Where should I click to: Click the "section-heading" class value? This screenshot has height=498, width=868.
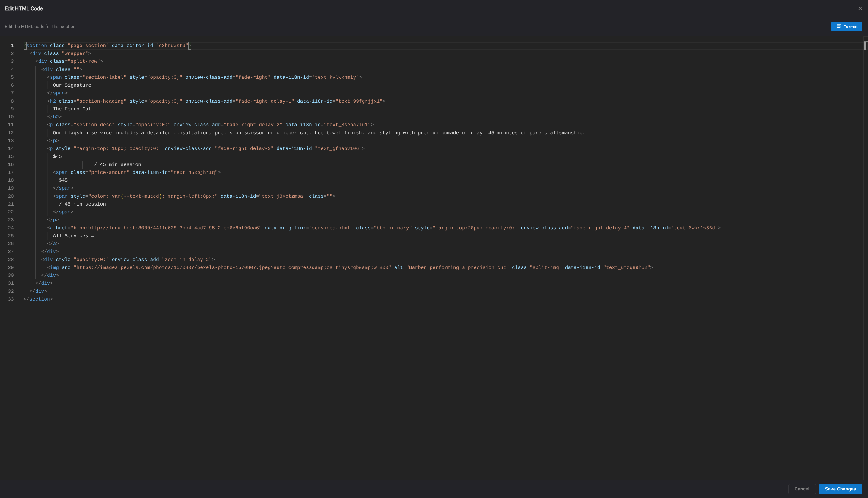click(102, 101)
